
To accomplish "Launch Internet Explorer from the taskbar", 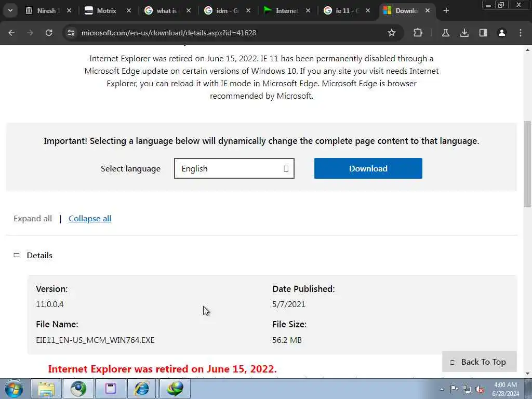I will coord(142,389).
